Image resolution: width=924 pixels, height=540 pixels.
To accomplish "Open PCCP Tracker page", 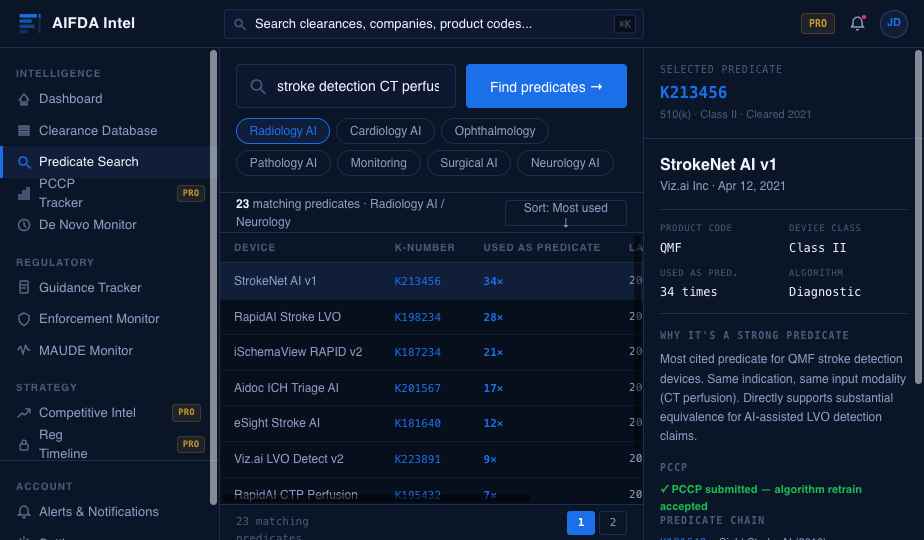I will (x=105, y=193).
